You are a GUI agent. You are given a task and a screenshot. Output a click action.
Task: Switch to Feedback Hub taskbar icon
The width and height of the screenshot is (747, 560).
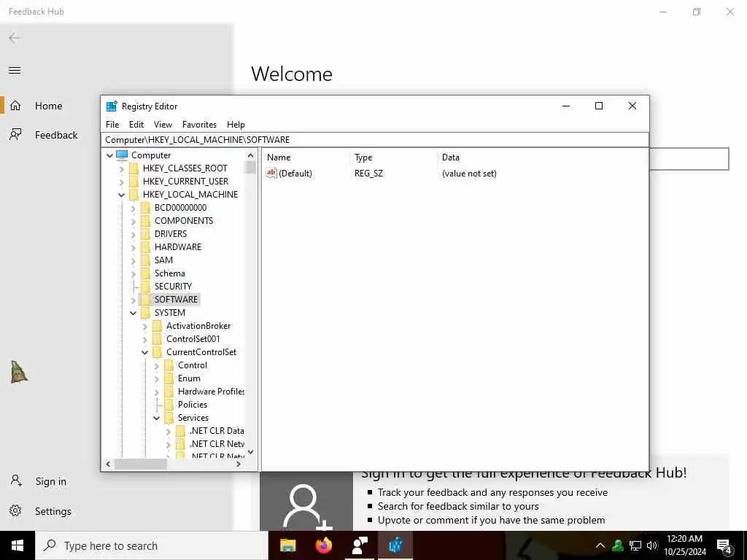click(x=360, y=545)
